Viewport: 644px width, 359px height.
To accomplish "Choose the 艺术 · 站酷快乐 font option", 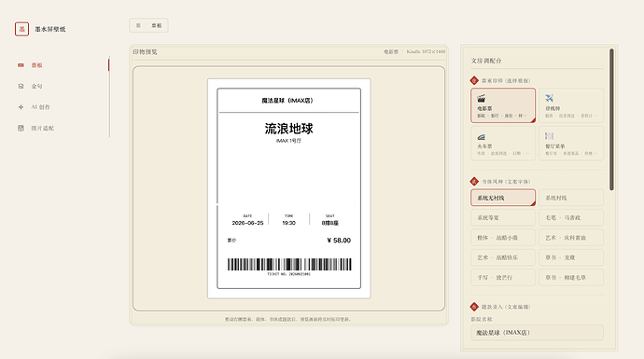I will click(503, 257).
